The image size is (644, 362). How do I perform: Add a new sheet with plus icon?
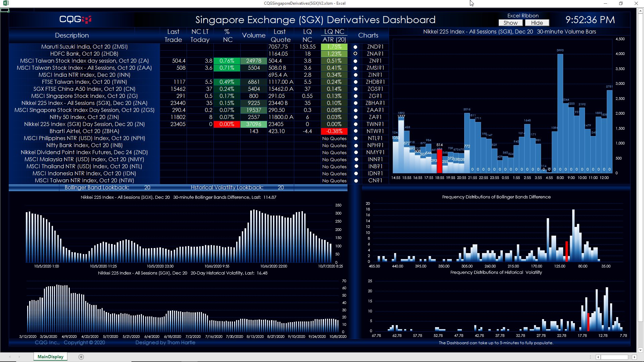81,357
